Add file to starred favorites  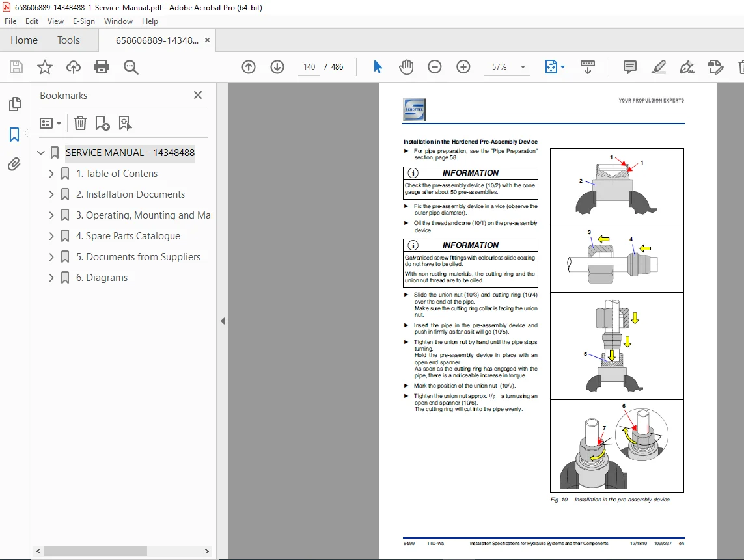click(x=45, y=67)
